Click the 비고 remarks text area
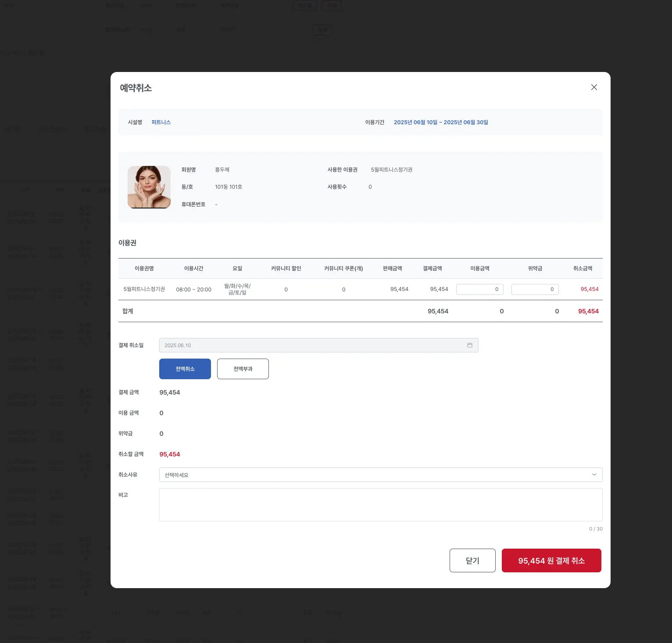This screenshot has width=672, height=643. pyautogui.click(x=381, y=505)
